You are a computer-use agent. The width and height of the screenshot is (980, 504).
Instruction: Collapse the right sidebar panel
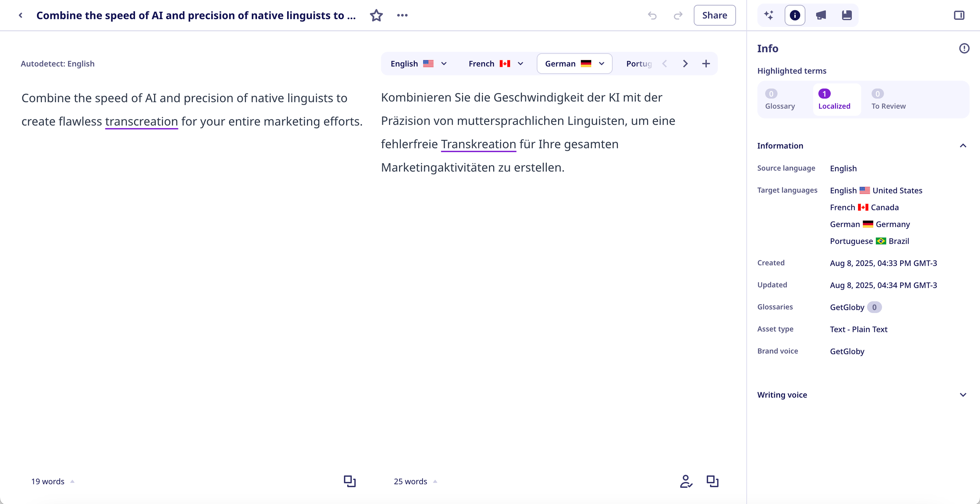(959, 15)
